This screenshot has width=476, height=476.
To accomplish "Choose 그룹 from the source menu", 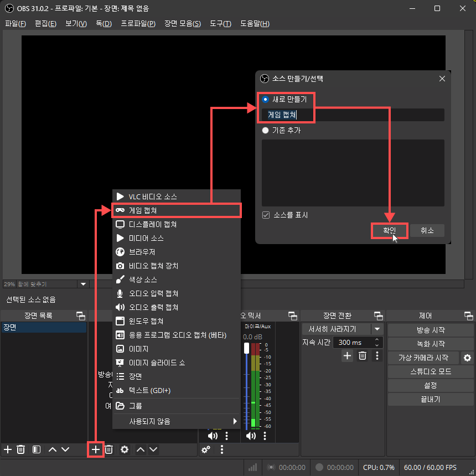I will click(176, 406).
